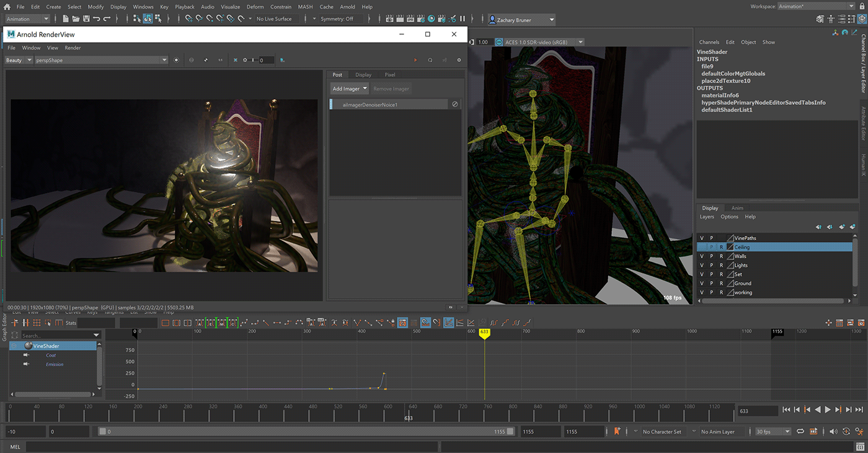Viewport: 868px width, 453px height.
Task: Open animation preferences running man icon
Action: click(859, 431)
